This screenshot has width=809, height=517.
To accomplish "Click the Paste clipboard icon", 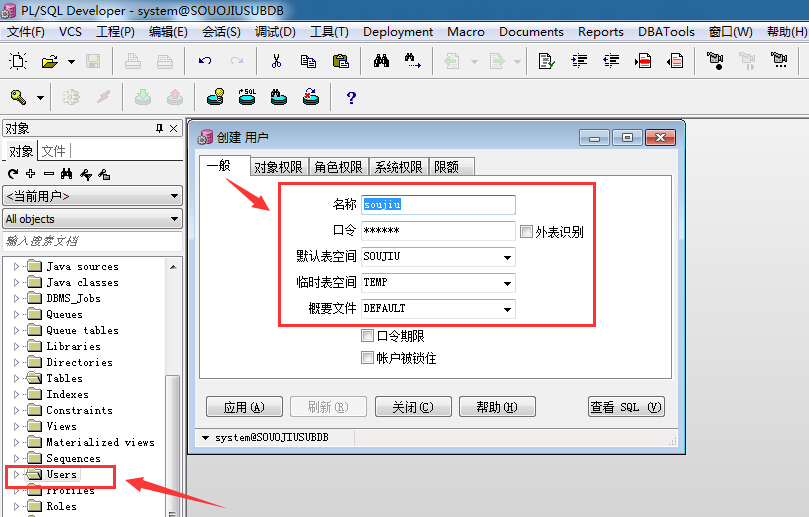I will point(341,61).
